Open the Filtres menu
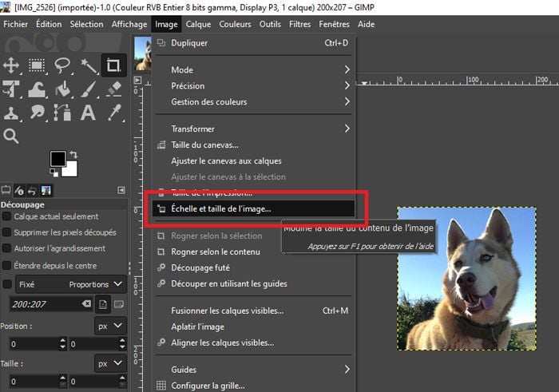Viewport: 559px width, 392px height. [299, 24]
